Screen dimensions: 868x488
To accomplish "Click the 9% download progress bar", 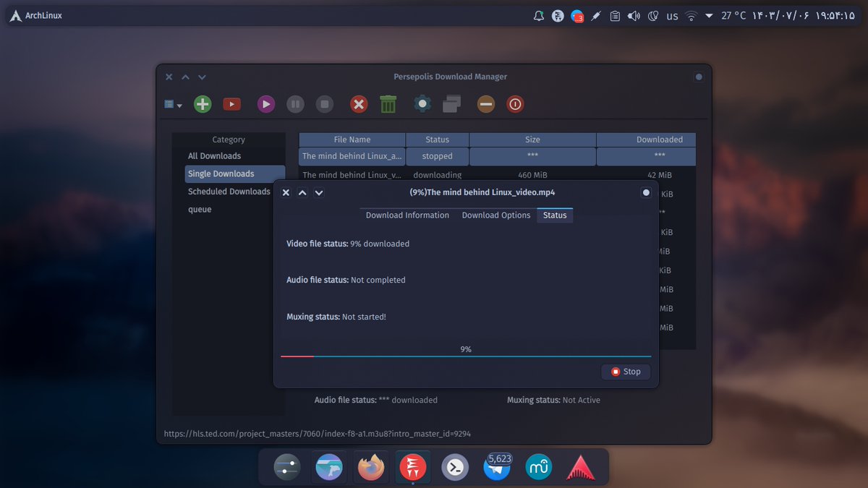I will [x=466, y=356].
